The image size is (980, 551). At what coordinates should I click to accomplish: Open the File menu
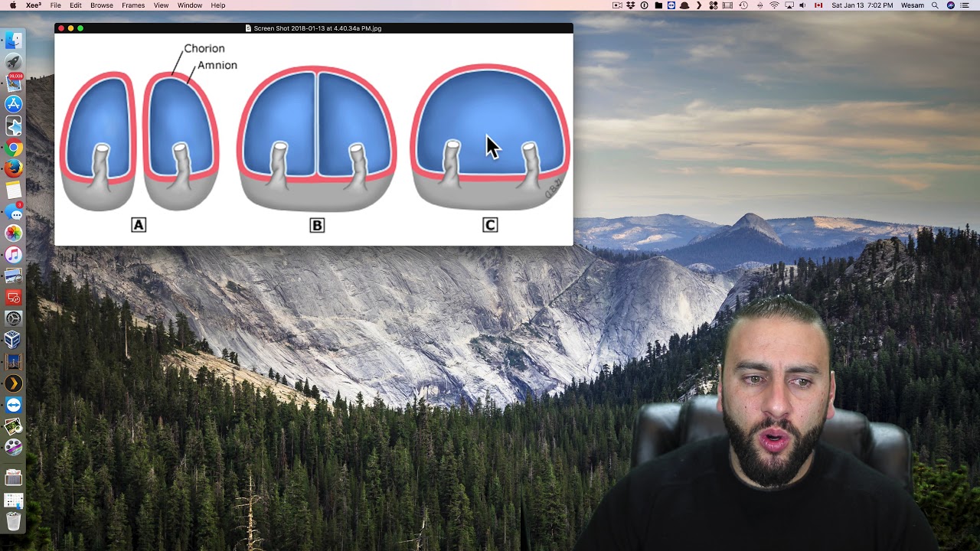pos(56,5)
